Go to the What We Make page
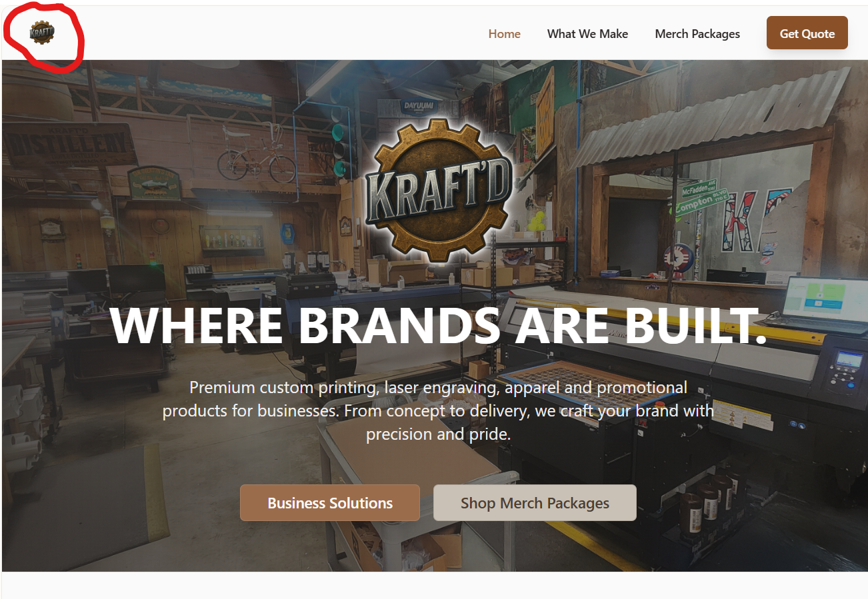The image size is (868, 599). [587, 34]
